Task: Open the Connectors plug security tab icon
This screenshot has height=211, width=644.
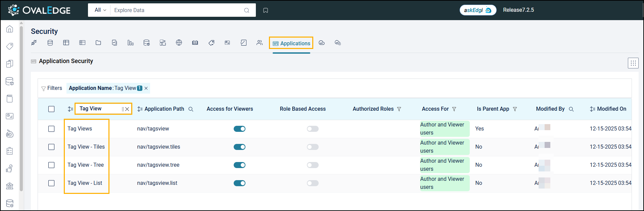Action: tap(34, 43)
